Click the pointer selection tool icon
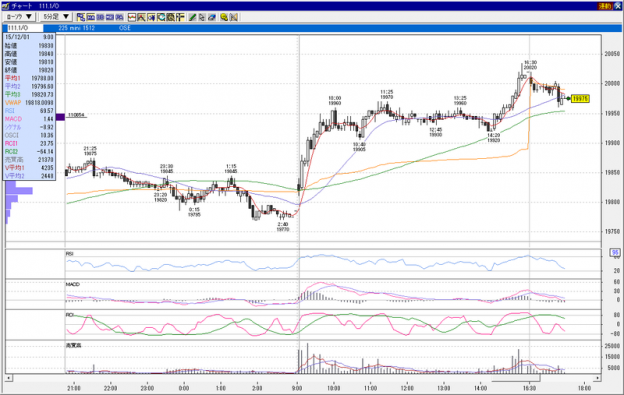The height and width of the screenshot is (395, 624). (x=202, y=17)
